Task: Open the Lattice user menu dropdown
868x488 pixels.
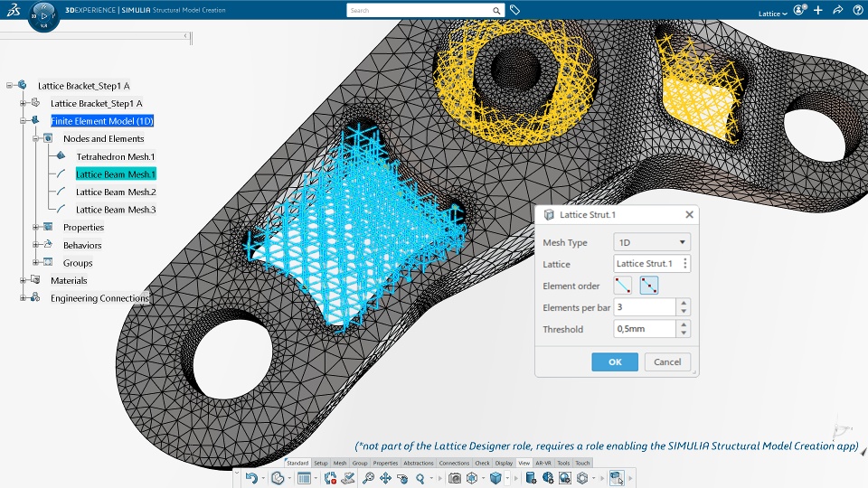Action: (x=772, y=14)
